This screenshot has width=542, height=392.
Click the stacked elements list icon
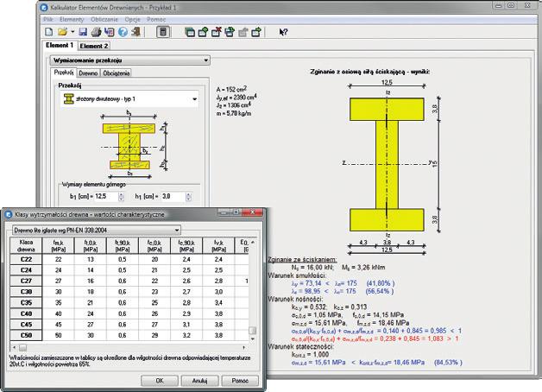coord(189,33)
